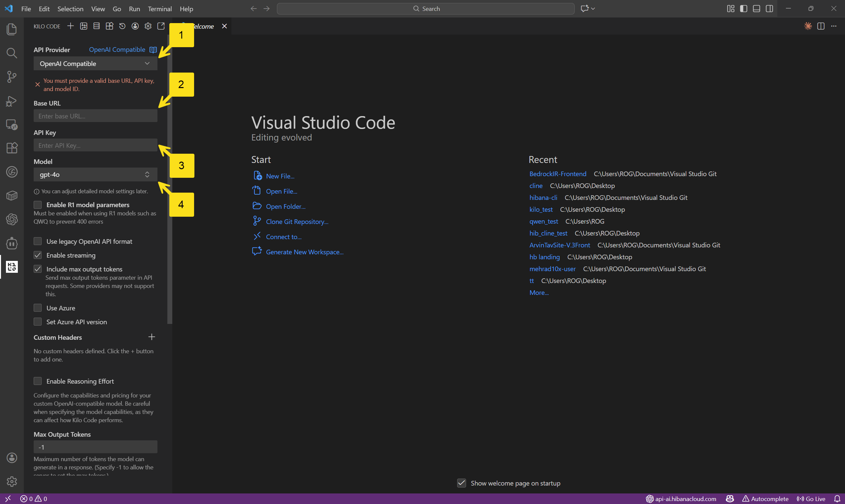
Task: Enable R1 model parameters checkbox
Action: (38, 205)
